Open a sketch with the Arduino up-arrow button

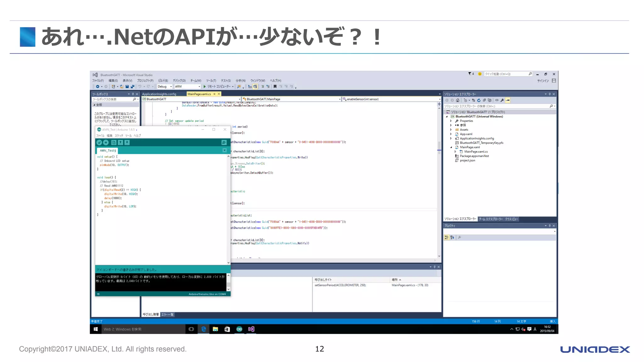click(120, 142)
